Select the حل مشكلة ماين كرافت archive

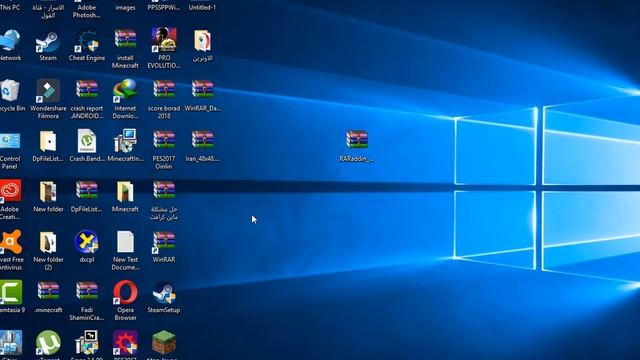[x=164, y=191]
